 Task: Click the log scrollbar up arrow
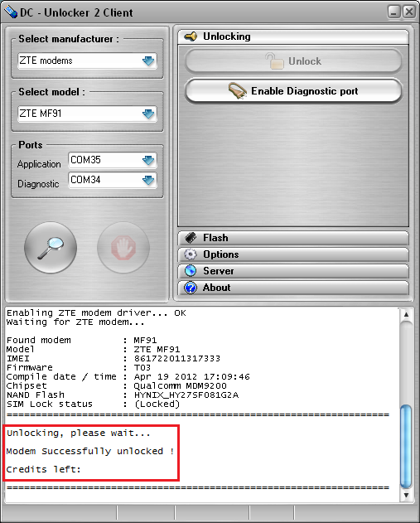[406, 314]
